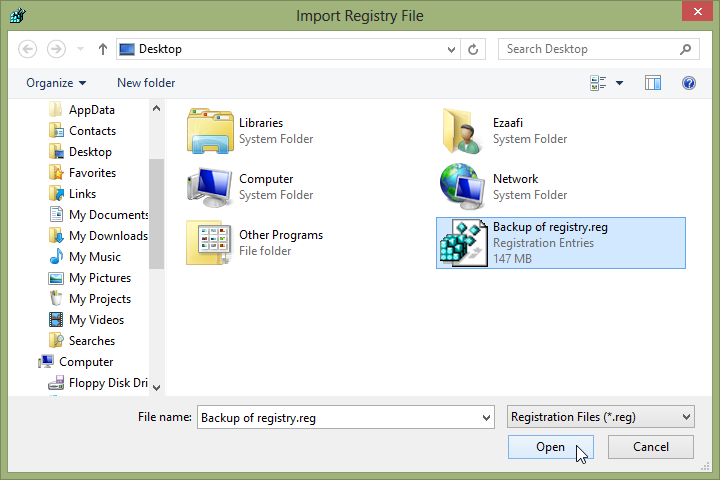Viewport: 720px width, 480px height.
Task: Refresh the Desktop folder listing
Action: (474, 49)
